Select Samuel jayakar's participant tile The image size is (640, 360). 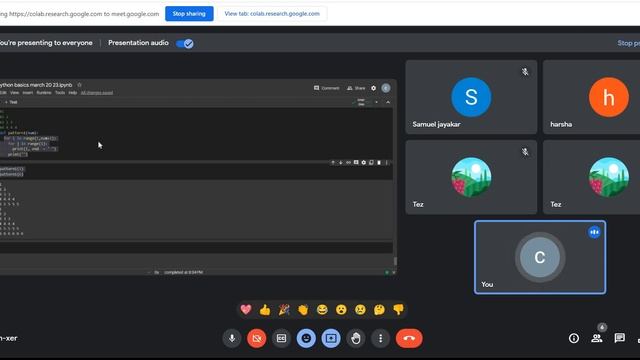click(471, 97)
